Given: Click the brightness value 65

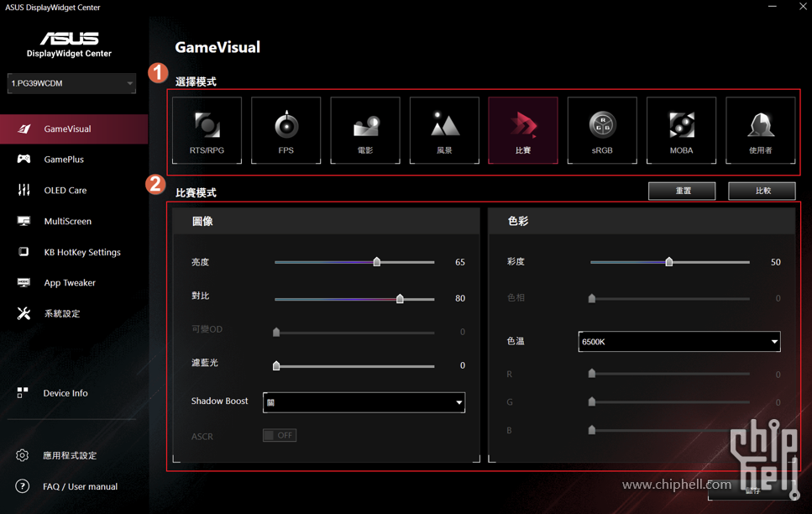Looking at the screenshot, I should coord(460,262).
